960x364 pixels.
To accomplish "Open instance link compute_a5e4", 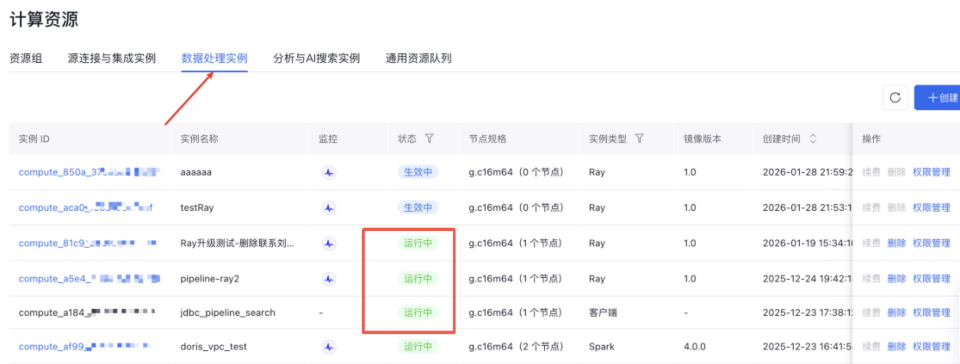I will (89, 279).
